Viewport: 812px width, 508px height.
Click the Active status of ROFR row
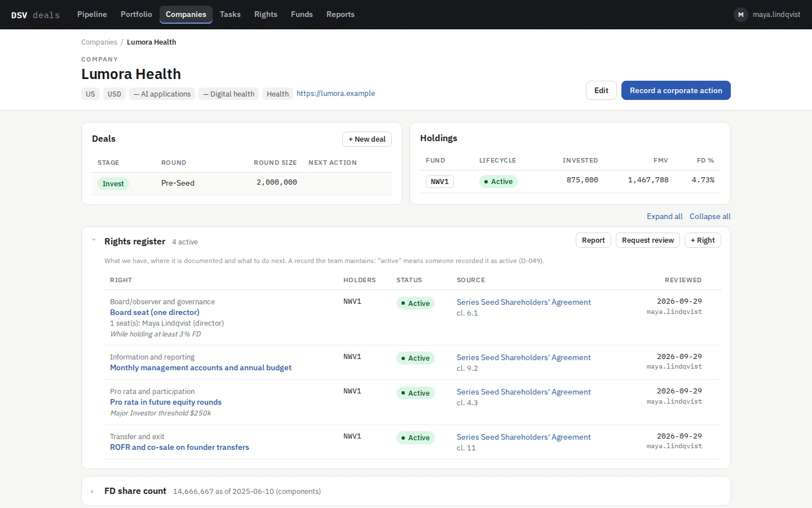(416, 438)
